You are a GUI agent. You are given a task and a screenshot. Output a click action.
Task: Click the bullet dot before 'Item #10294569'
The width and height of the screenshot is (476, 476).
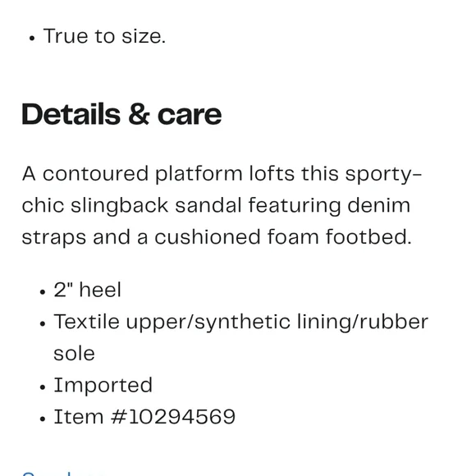click(x=43, y=419)
